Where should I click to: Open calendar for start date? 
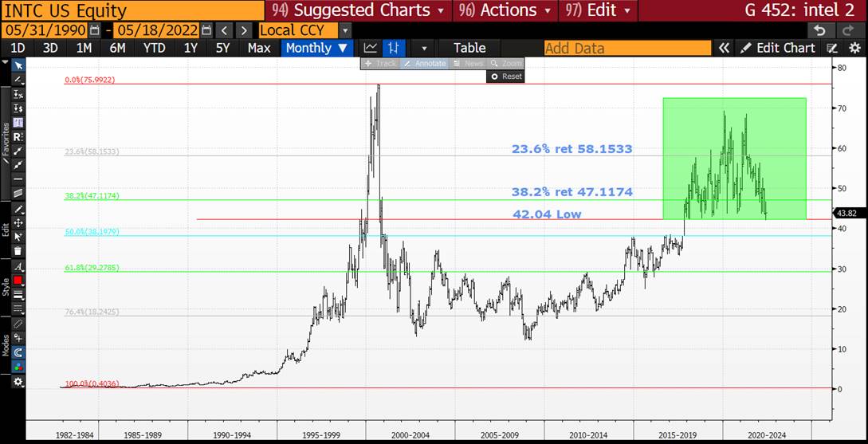pyautogui.click(x=95, y=30)
